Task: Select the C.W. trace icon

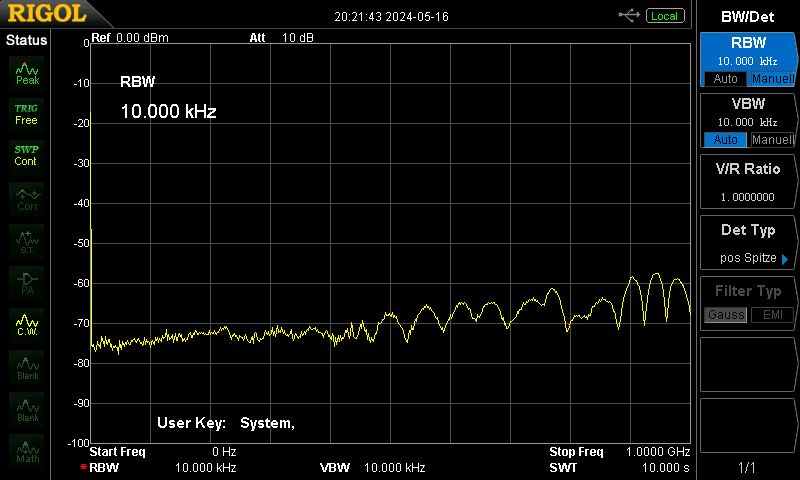Action: [27, 325]
